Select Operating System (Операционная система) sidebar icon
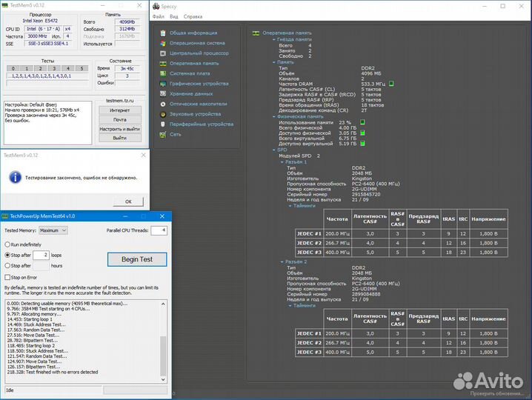The height and width of the screenshot is (400, 532). (163, 43)
